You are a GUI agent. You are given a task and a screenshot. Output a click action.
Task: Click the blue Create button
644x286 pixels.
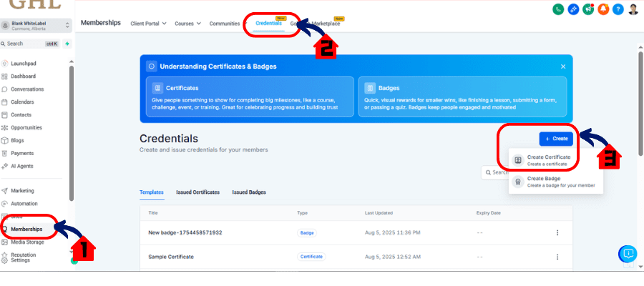point(556,138)
